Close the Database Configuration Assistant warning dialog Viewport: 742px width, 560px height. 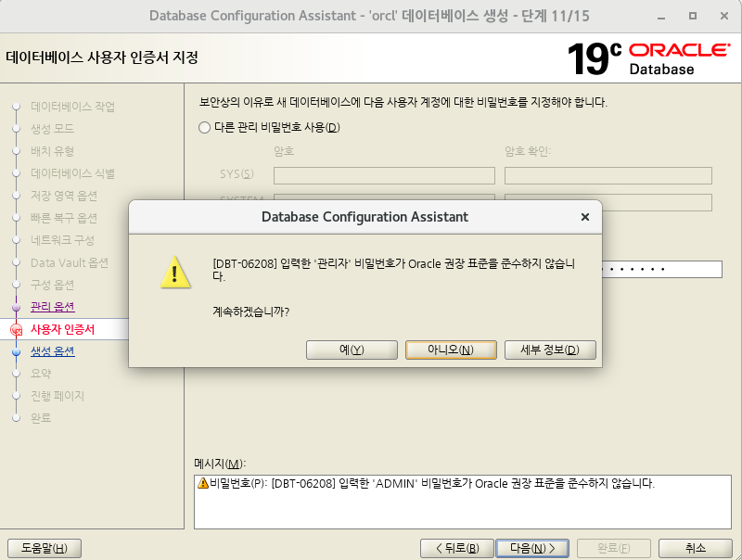[585, 217]
